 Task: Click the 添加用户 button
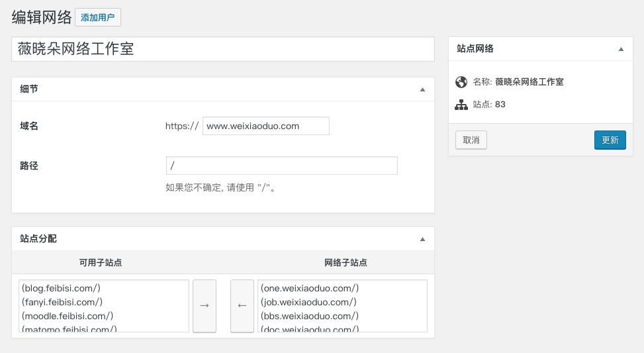[x=98, y=18]
